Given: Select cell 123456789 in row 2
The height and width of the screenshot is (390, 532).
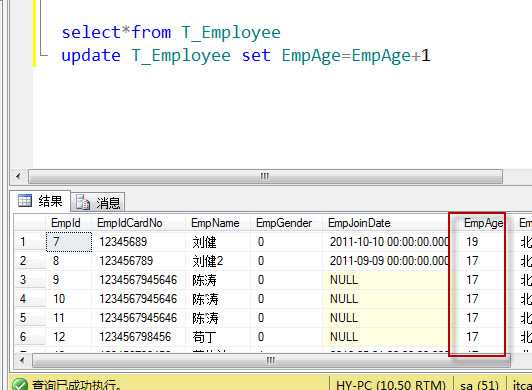Looking at the screenshot, I should click(126, 261).
